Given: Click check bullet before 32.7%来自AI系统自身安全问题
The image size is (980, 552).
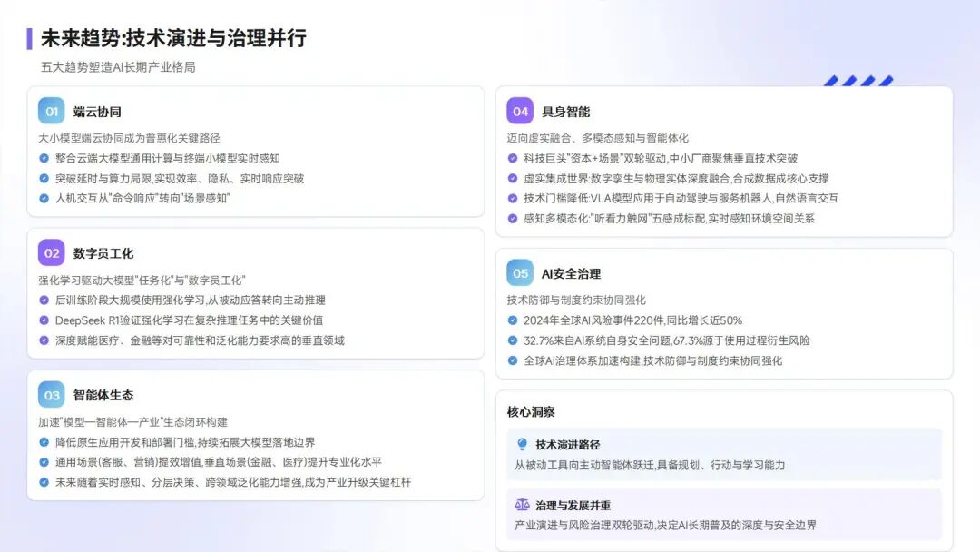Looking at the screenshot, I should [x=513, y=340].
